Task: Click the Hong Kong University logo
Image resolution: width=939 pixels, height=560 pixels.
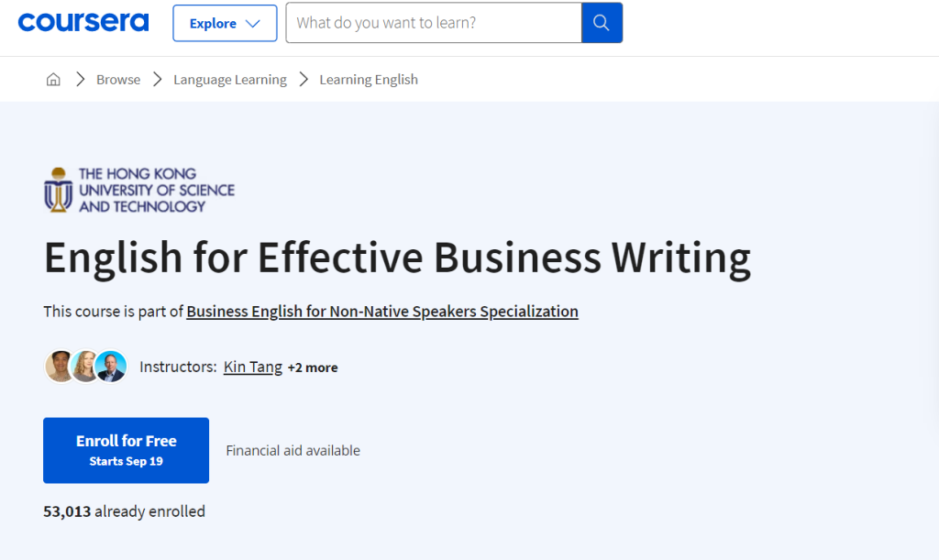Action: pyautogui.click(x=139, y=190)
